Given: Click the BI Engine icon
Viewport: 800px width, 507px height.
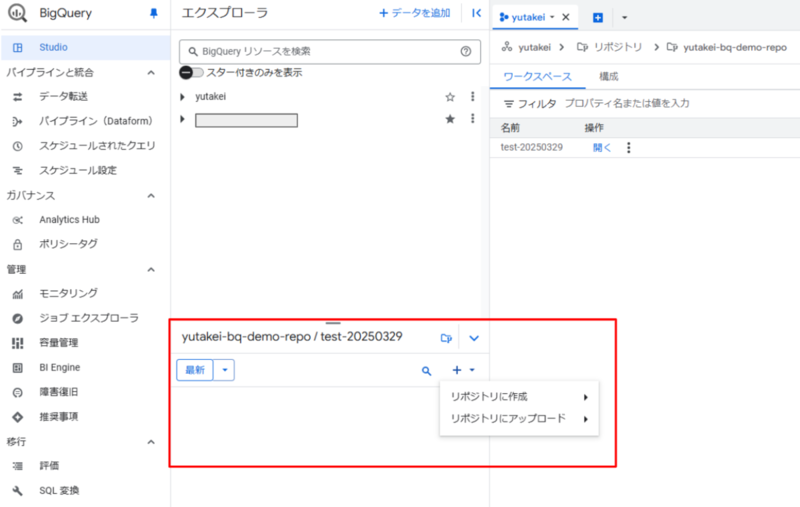Looking at the screenshot, I should 17,368.
